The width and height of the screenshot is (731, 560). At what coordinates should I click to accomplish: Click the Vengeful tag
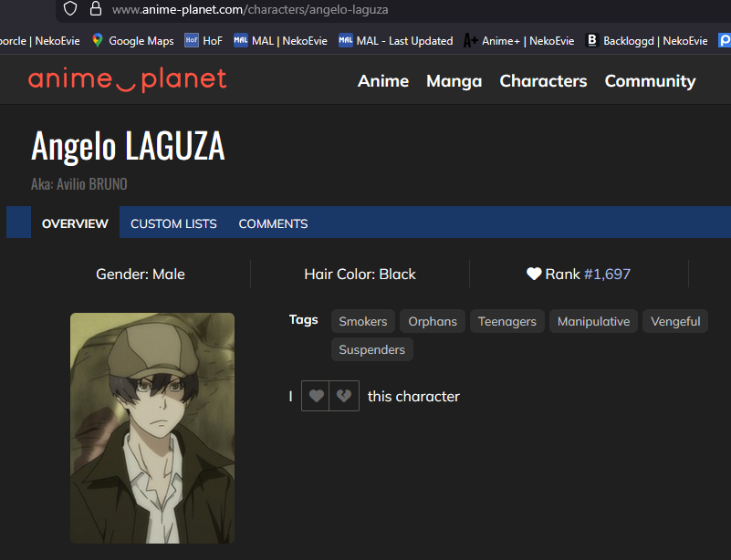pyautogui.click(x=675, y=321)
